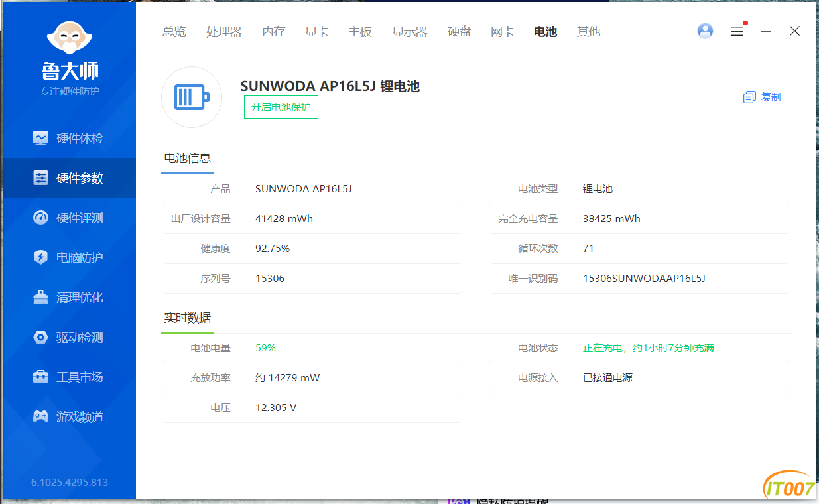Click the 唯一识别码 label
The width and height of the screenshot is (819, 504).
click(x=533, y=279)
